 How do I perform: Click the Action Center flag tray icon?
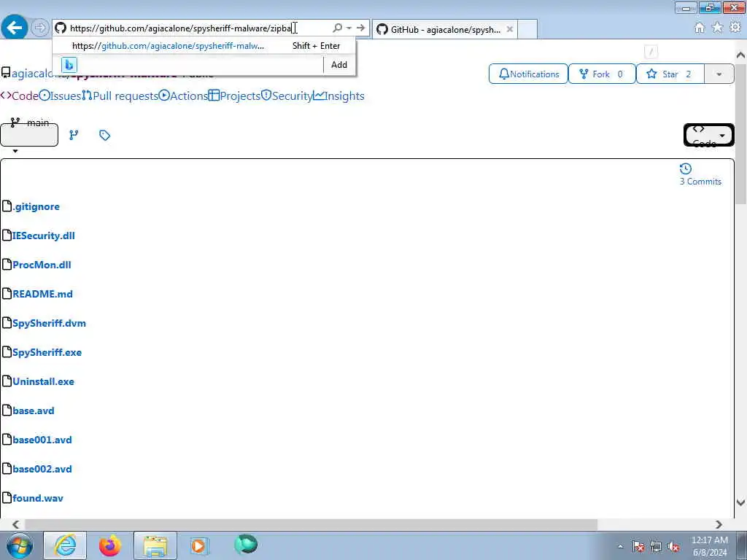click(638, 547)
